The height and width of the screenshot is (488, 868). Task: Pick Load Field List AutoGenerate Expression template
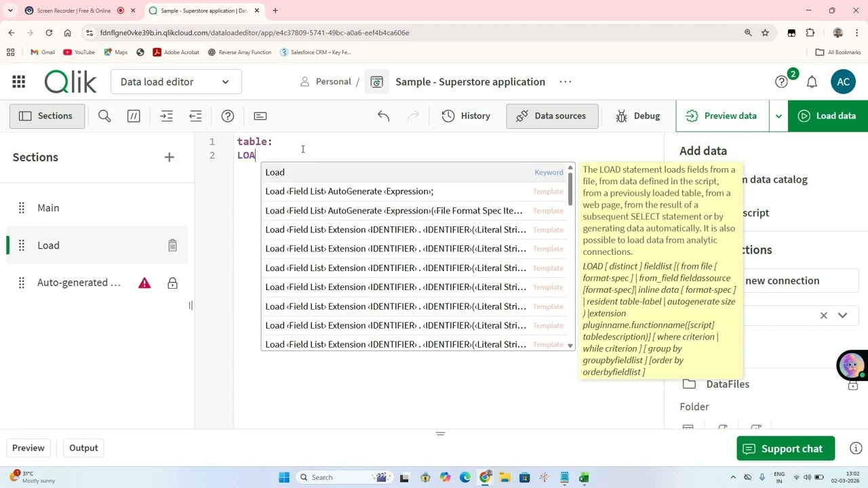[x=414, y=191]
